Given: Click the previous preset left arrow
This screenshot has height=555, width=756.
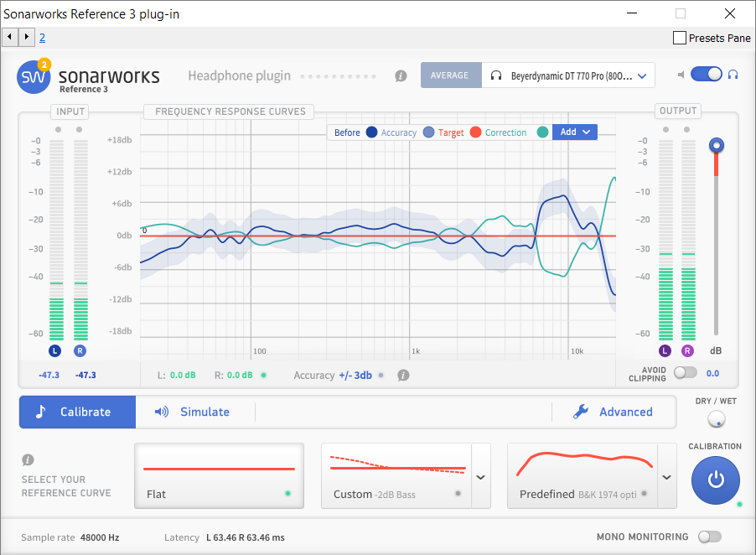Looking at the screenshot, I should coord(10,37).
